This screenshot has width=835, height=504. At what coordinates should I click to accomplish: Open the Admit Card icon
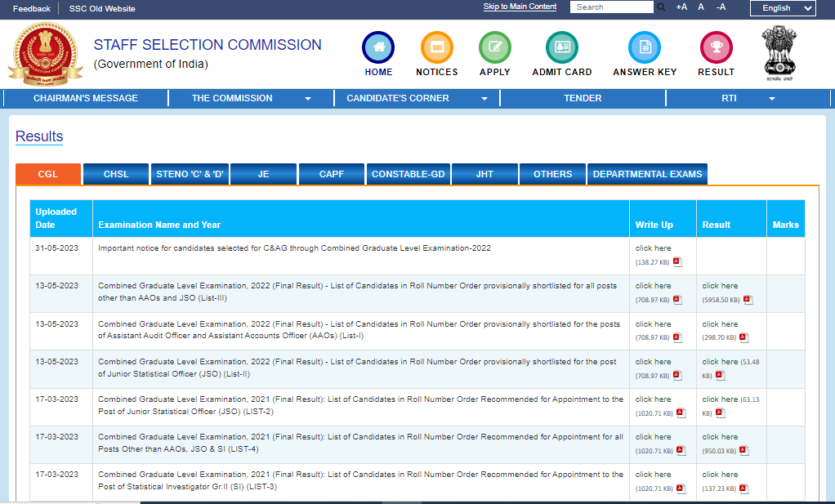coord(562,47)
